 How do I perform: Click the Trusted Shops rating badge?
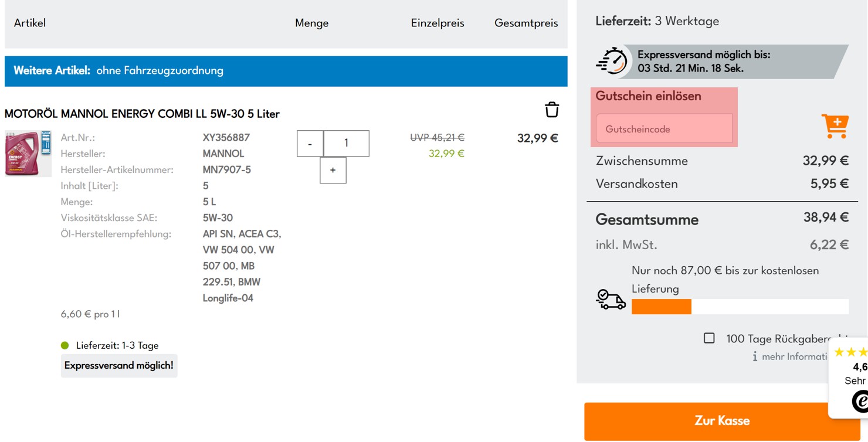pos(849,379)
